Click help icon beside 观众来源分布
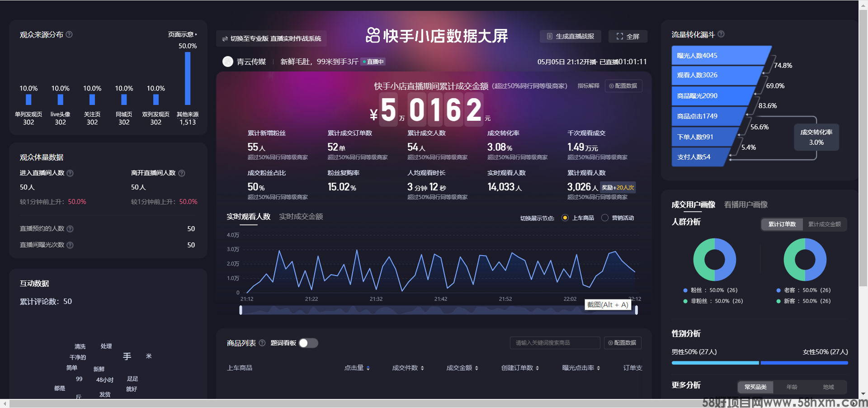This screenshot has width=868, height=408. pyautogui.click(x=69, y=34)
